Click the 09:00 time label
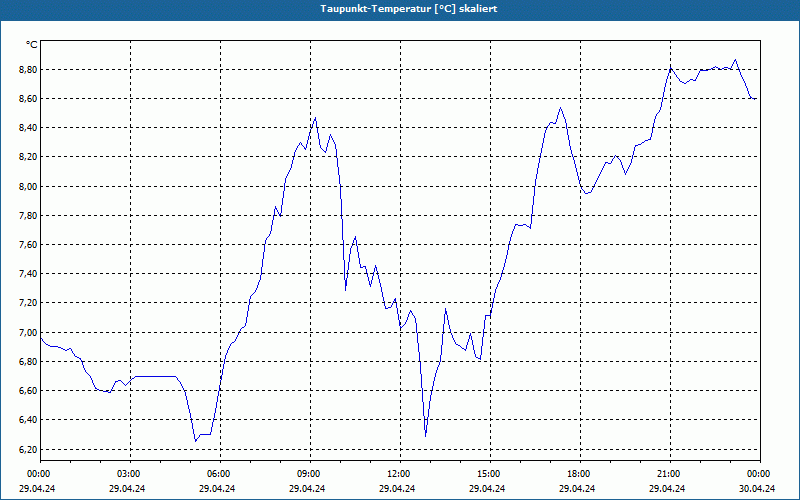800x500 pixels. (x=310, y=474)
